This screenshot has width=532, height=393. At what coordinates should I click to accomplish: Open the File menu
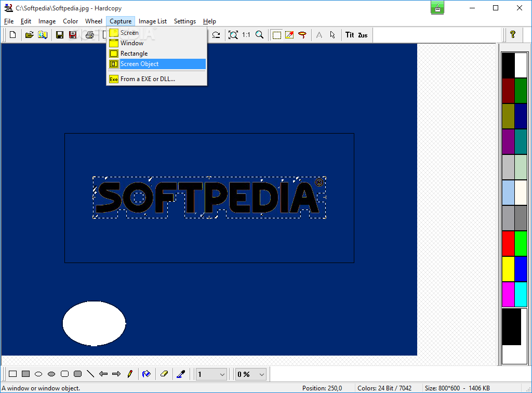point(9,21)
